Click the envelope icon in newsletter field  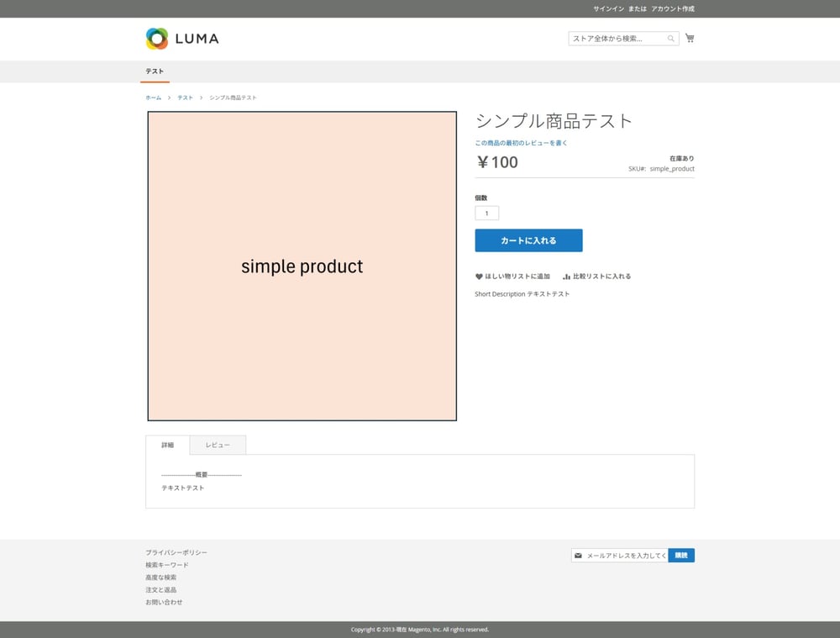578,556
